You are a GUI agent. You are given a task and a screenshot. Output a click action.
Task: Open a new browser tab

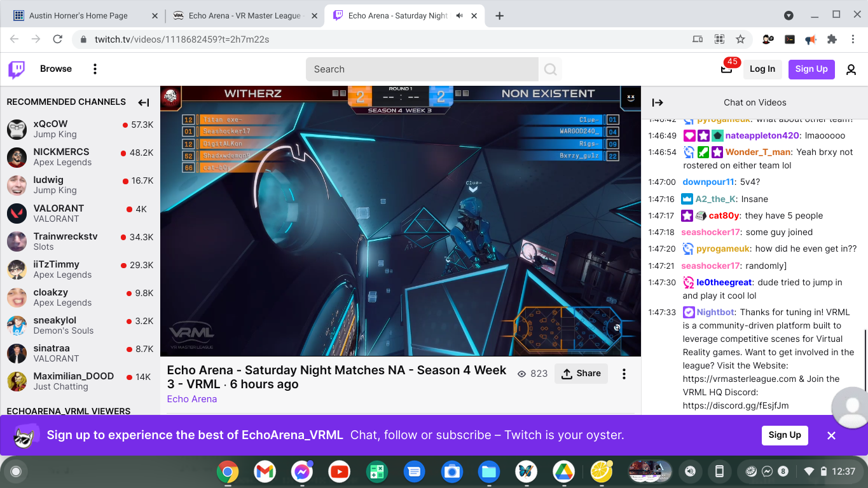[500, 16]
